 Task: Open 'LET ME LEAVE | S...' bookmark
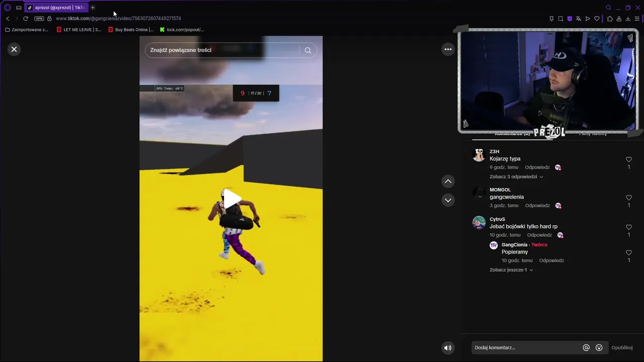coord(79,30)
